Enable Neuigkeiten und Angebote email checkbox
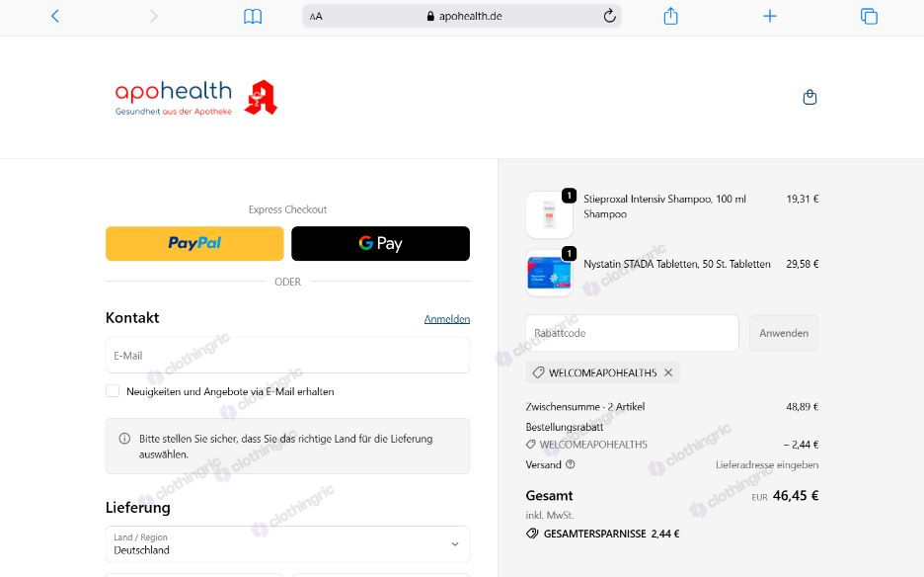The height and width of the screenshot is (577, 924). (x=113, y=391)
